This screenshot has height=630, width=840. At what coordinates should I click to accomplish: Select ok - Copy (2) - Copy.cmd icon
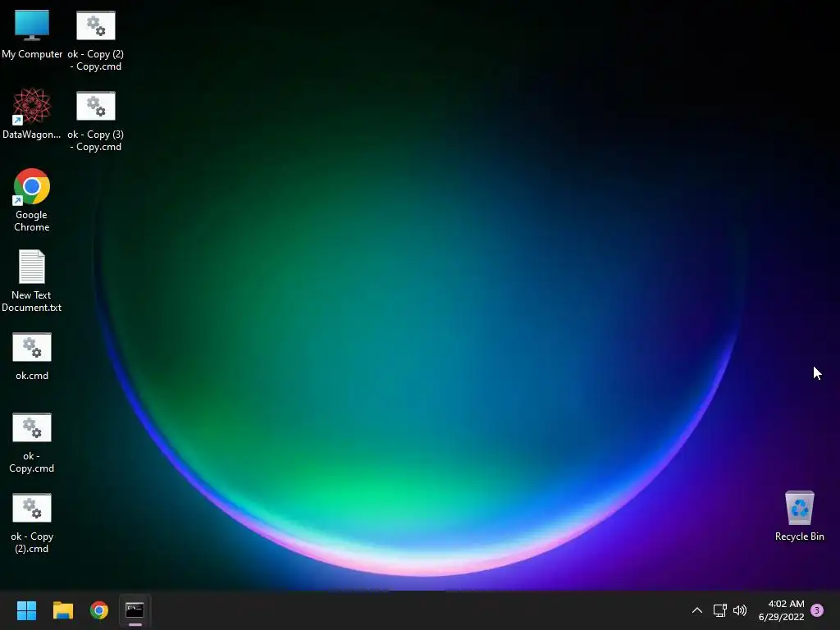coord(96,25)
